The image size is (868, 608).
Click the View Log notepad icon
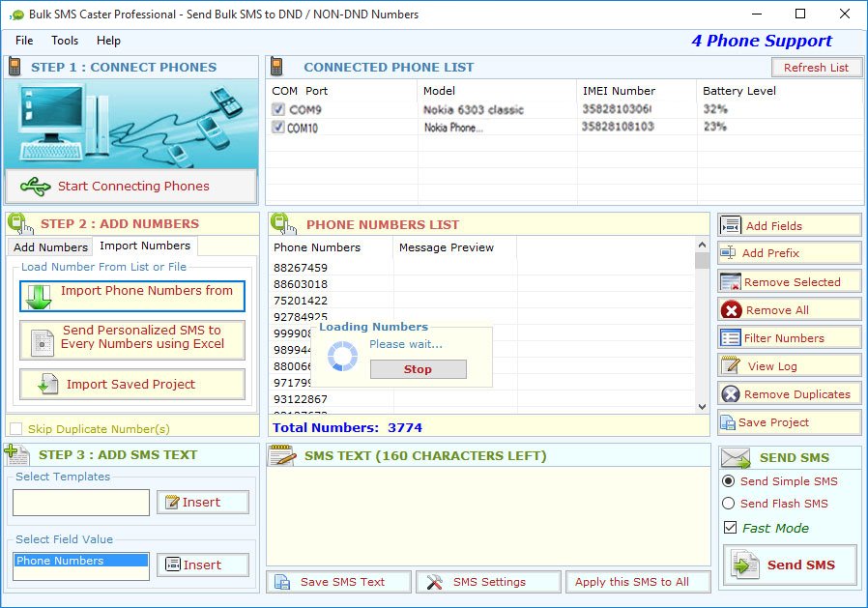point(731,366)
